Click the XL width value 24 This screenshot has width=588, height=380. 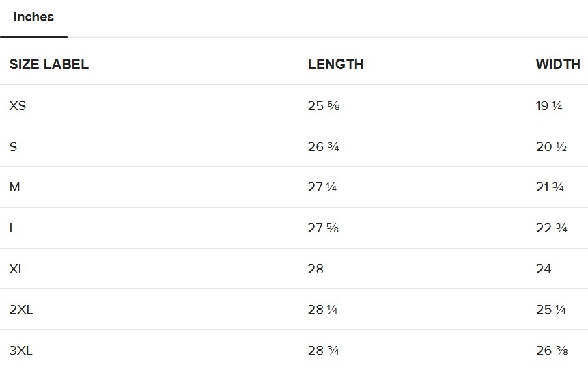click(x=544, y=269)
